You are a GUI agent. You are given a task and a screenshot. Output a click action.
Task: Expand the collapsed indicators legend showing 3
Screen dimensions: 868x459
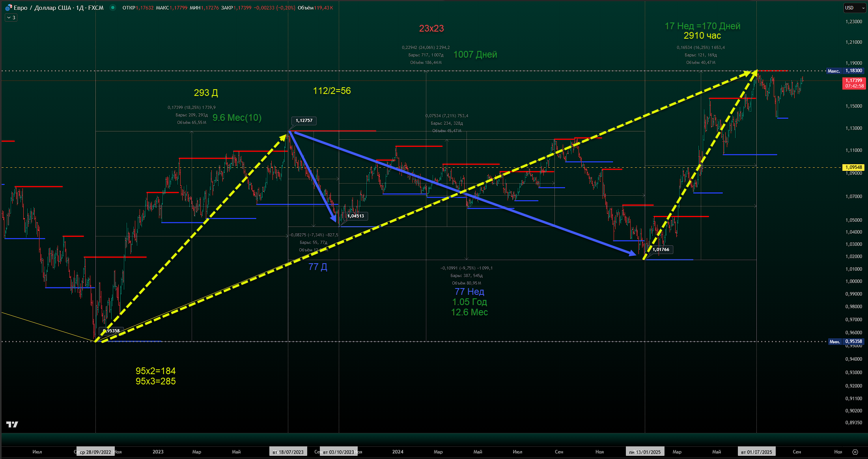tap(11, 18)
